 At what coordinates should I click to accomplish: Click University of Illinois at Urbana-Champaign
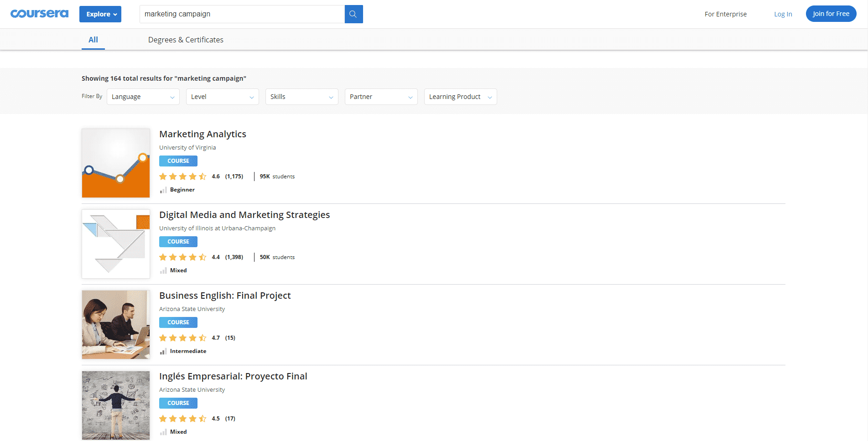(217, 228)
